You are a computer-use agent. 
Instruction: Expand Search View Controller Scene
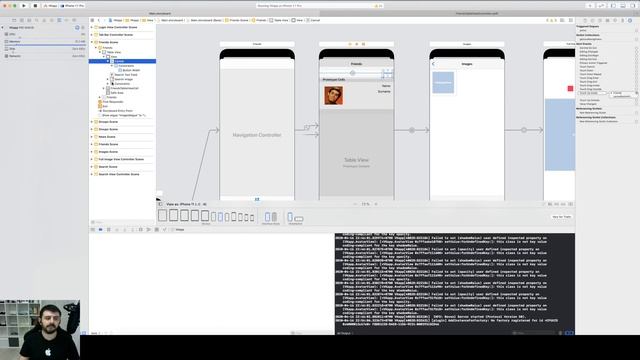pos(91,174)
